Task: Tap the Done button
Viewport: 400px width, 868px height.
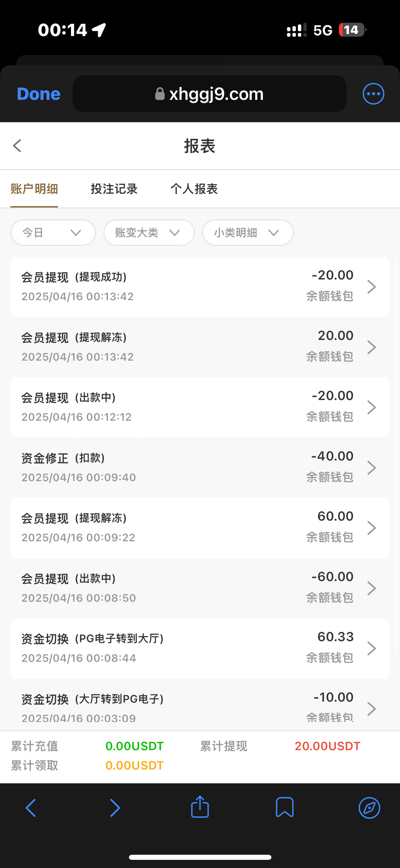Action: coord(39,94)
